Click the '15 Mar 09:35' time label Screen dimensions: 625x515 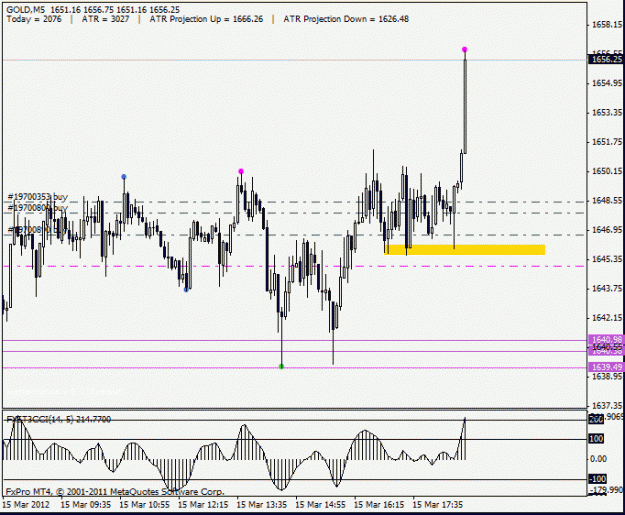point(86,505)
